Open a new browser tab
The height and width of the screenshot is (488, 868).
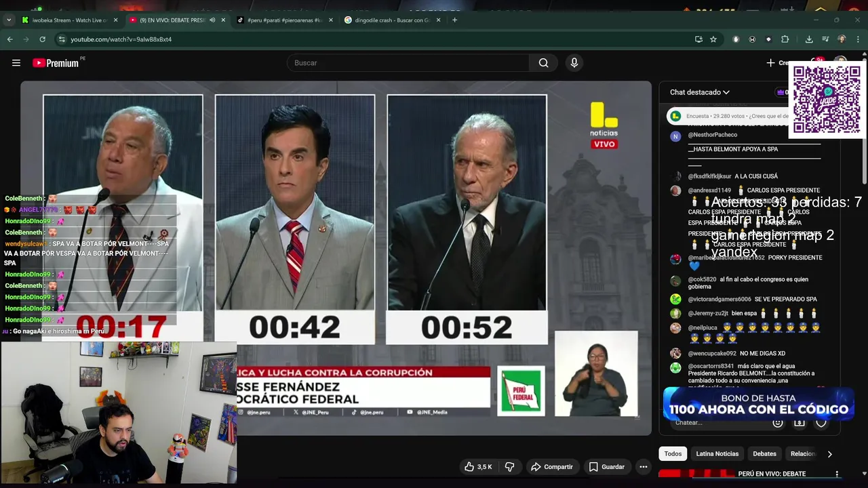pos(454,20)
